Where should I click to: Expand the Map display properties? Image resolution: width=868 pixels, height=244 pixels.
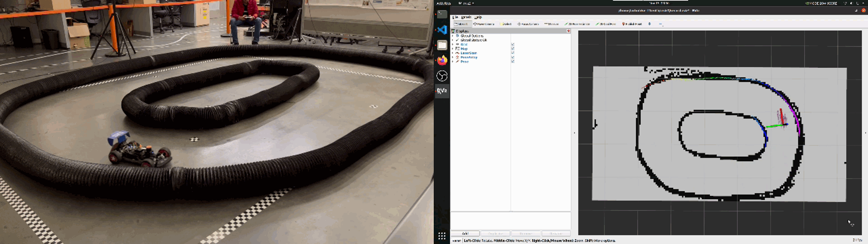[453, 49]
